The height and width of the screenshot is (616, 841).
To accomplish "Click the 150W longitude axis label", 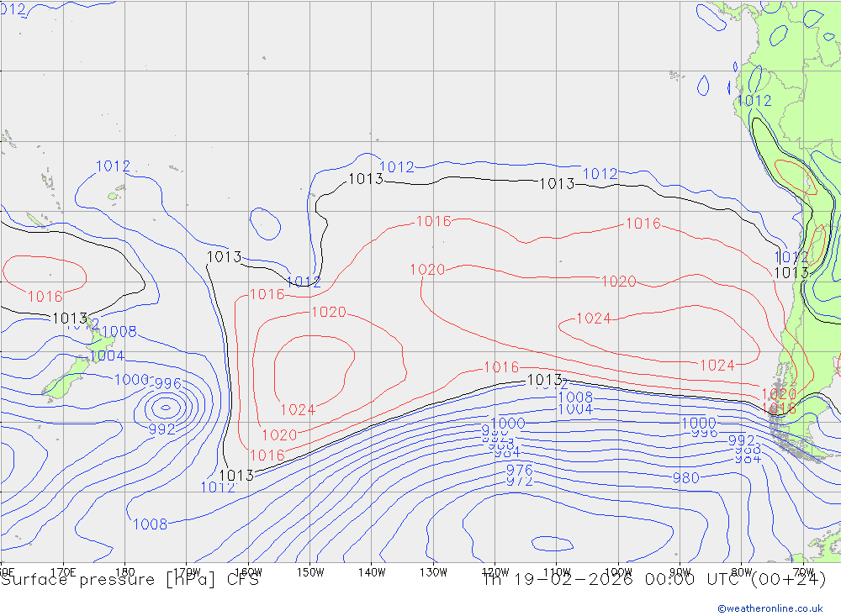I will click(310, 572).
